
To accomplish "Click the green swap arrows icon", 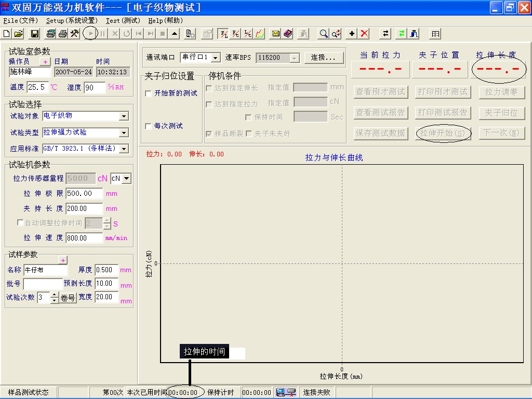I will coord(401,34).
